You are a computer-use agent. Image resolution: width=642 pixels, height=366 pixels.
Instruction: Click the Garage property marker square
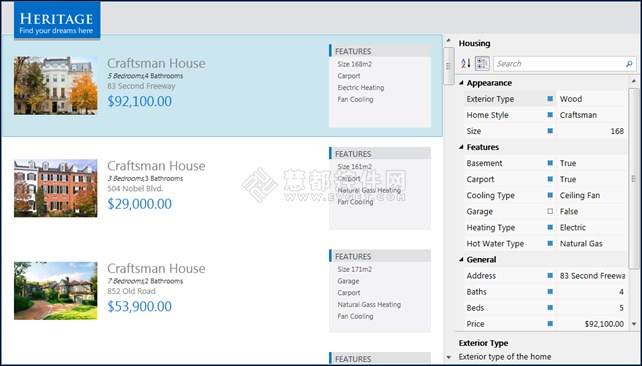550,211
